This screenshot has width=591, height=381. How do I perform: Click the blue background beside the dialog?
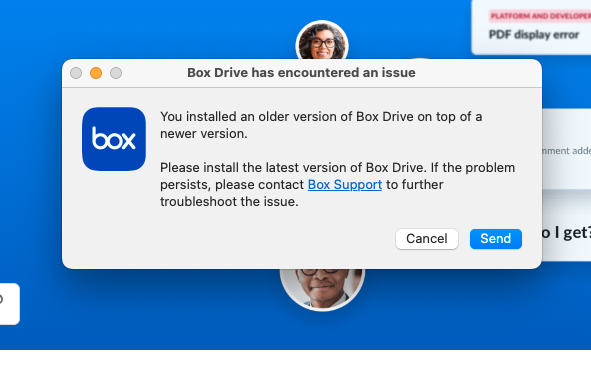[x=30, y=151]
